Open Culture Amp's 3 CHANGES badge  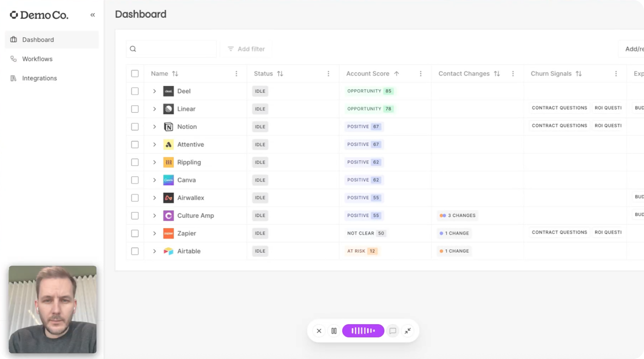click(458, 215)
